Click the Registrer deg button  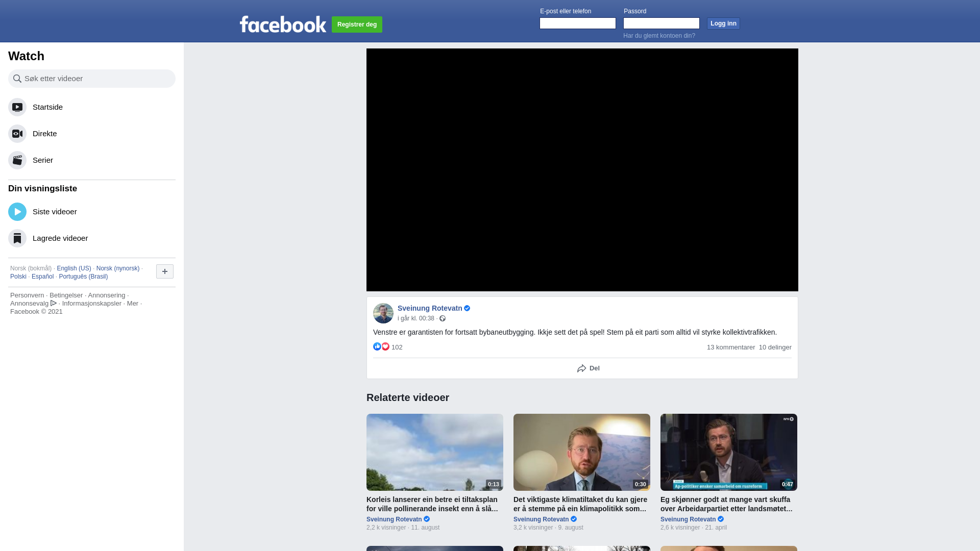pos(357,24)
